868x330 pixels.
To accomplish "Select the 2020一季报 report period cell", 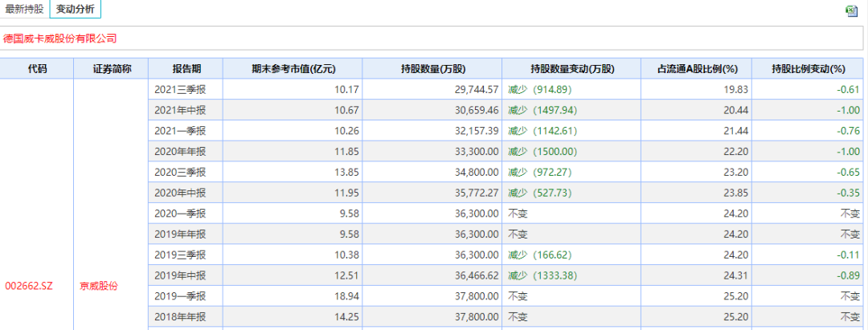I will pos(186,214).
